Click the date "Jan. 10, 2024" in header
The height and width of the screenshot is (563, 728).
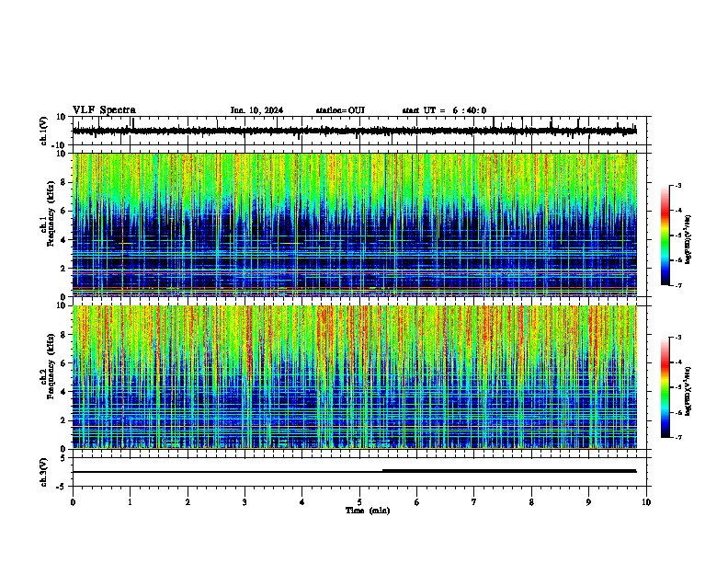[x=256, y=110]
